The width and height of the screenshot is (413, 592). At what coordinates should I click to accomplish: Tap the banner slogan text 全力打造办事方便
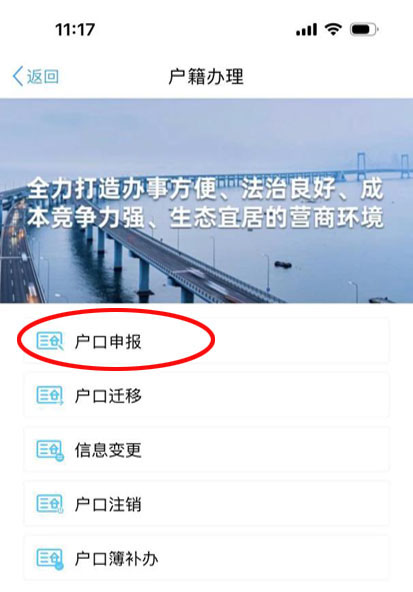(122, 189)
